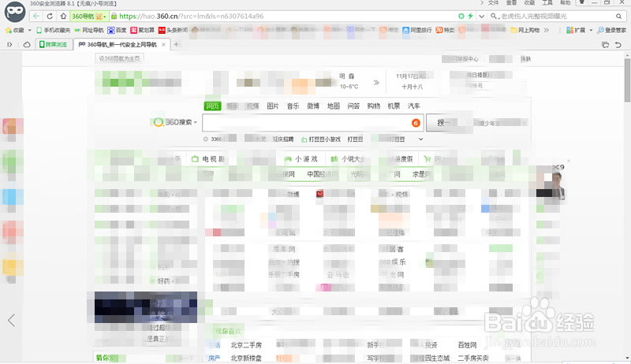The height and width of the screenshot is (364, 631).
Task: Open the 查看 menu
Action: pyautogui.click(x=511, y=3)
